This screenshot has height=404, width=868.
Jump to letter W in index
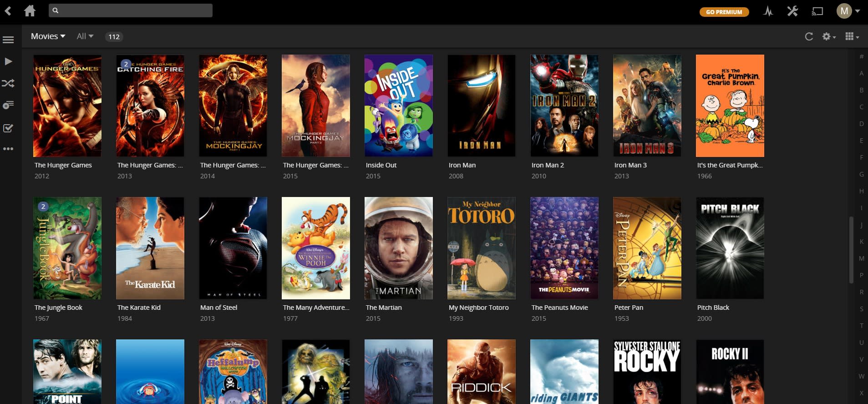click(861, 376)
